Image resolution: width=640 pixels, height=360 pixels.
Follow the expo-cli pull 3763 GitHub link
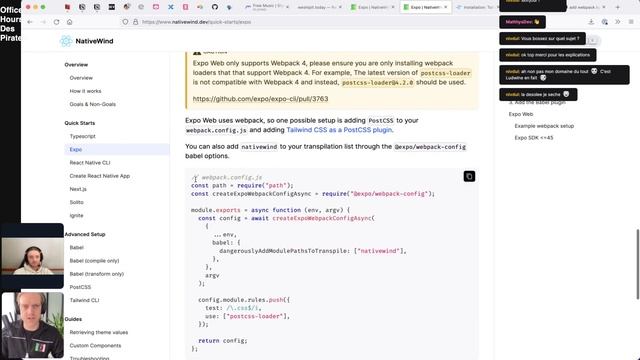click(x=260, y=99)
